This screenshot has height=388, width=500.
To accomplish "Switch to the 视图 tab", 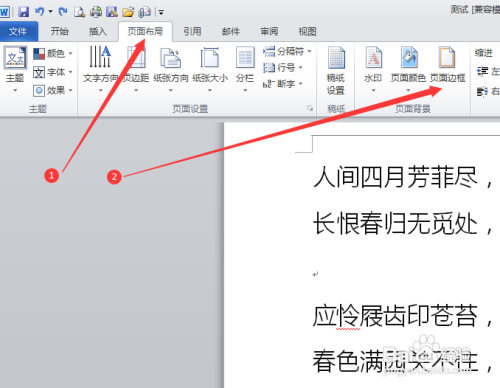I will click(307, 32).
